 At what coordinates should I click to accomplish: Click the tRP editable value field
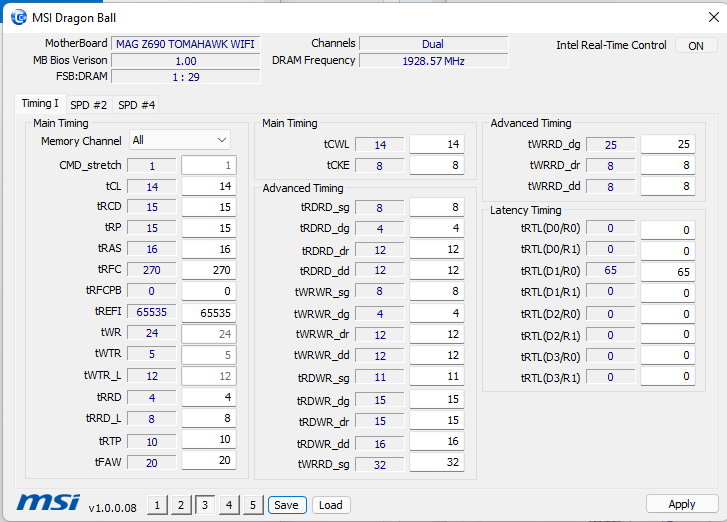(209, 228)
